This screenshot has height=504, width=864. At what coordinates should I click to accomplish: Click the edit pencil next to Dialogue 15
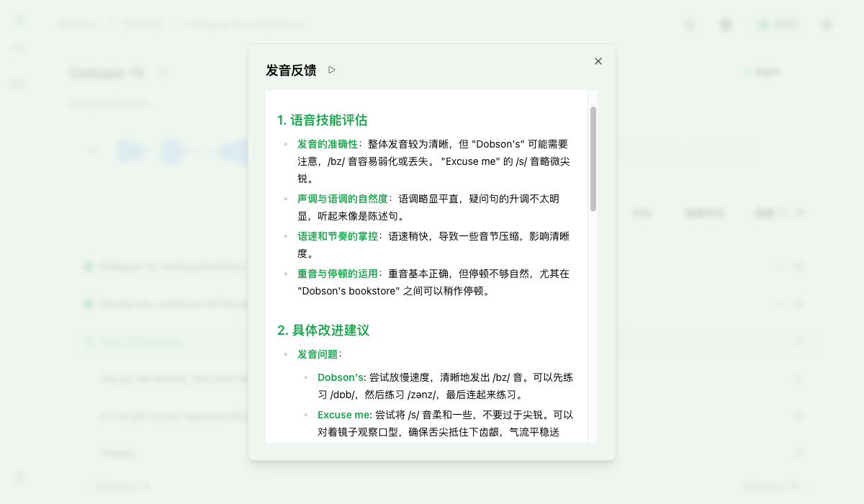(163, 72)
